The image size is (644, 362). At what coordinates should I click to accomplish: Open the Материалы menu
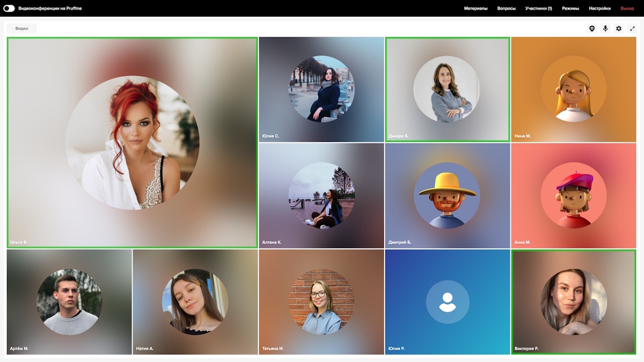point(475,9)
